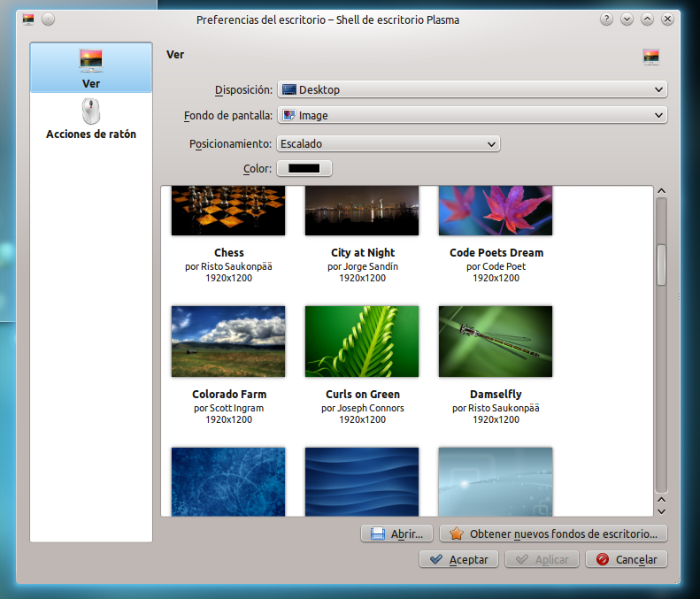Click the wallpaper list scrollbar handle
This screenshot has height=599, width=700.
(x=662, y=265)
